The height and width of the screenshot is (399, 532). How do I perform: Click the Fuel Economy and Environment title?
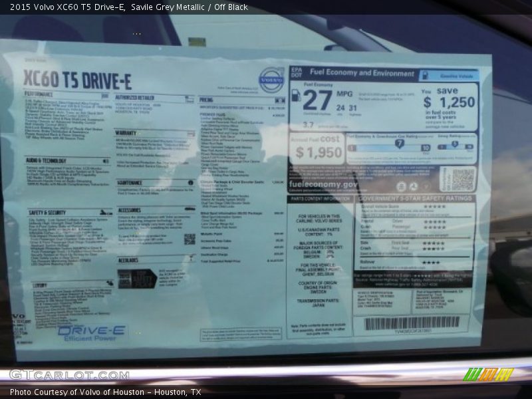click(x=362, y=73)
